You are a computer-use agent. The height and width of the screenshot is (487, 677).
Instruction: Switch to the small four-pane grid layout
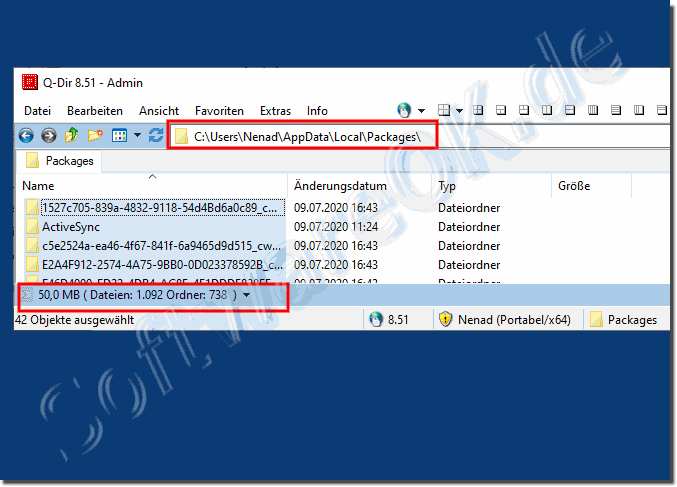[478, 111]
